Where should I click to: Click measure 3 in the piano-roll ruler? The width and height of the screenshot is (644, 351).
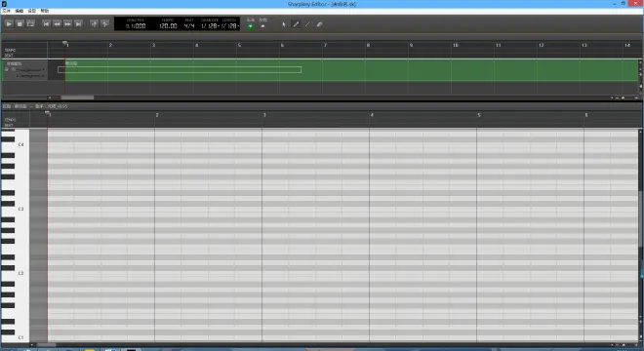[x=264, y=115]
